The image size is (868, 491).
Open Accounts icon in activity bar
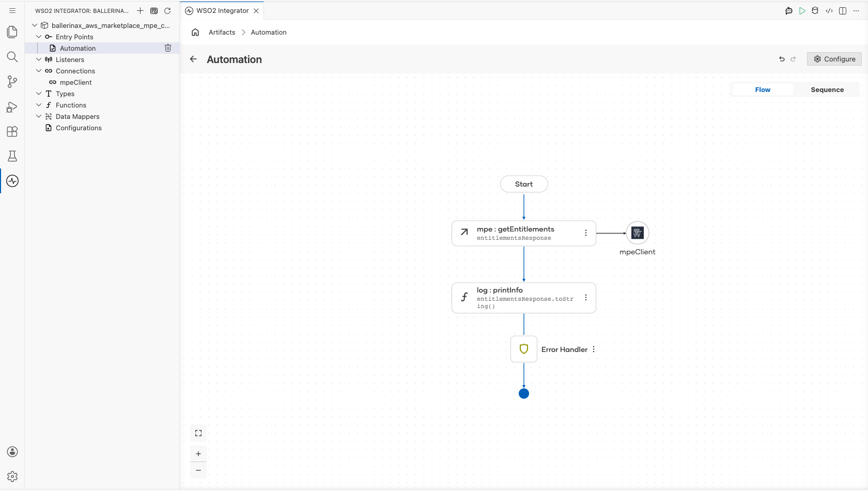[x=12, y=452]
